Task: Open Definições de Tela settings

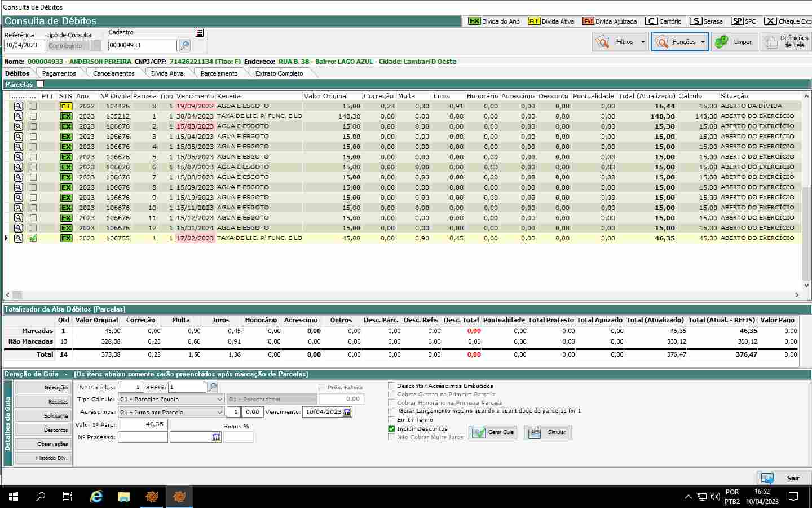Action: [786, 42]
